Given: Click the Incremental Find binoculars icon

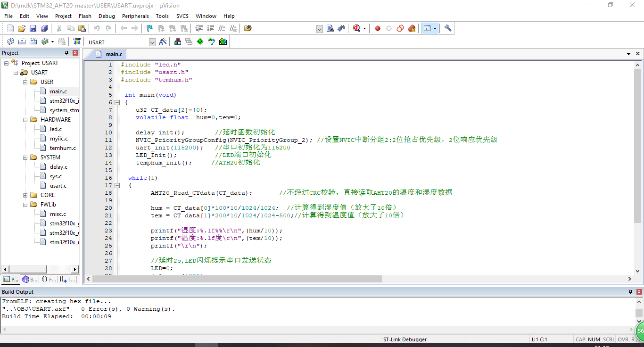Looking at the screenshot, I should click(x=341, y=28).
